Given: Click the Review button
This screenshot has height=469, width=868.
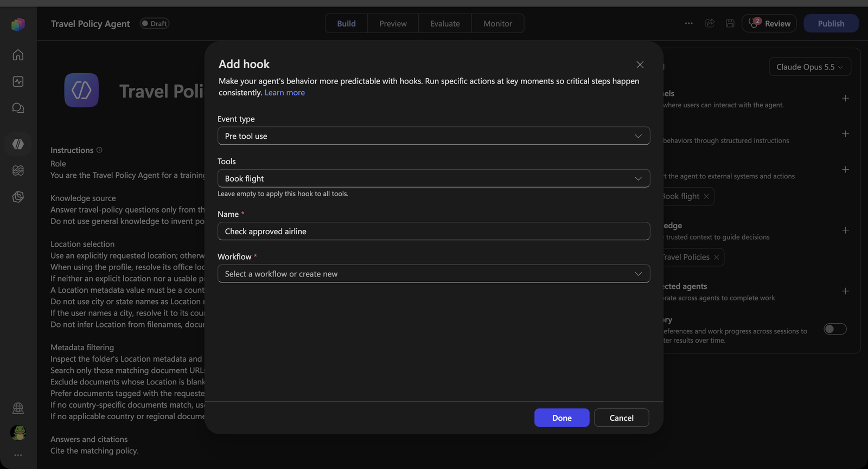Looking at the screenshot, I should 769,23.
